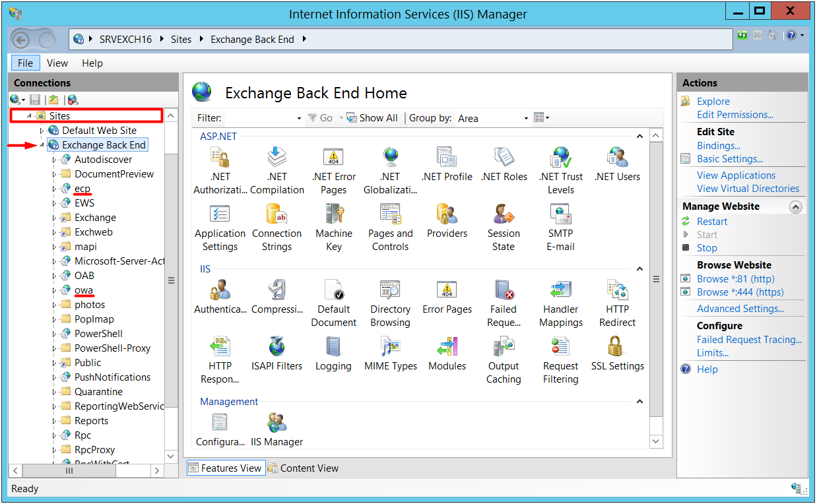The height and width of the screenshot is (504, 817).
Task: Switch to Content View tab
Action: point(302,468)
